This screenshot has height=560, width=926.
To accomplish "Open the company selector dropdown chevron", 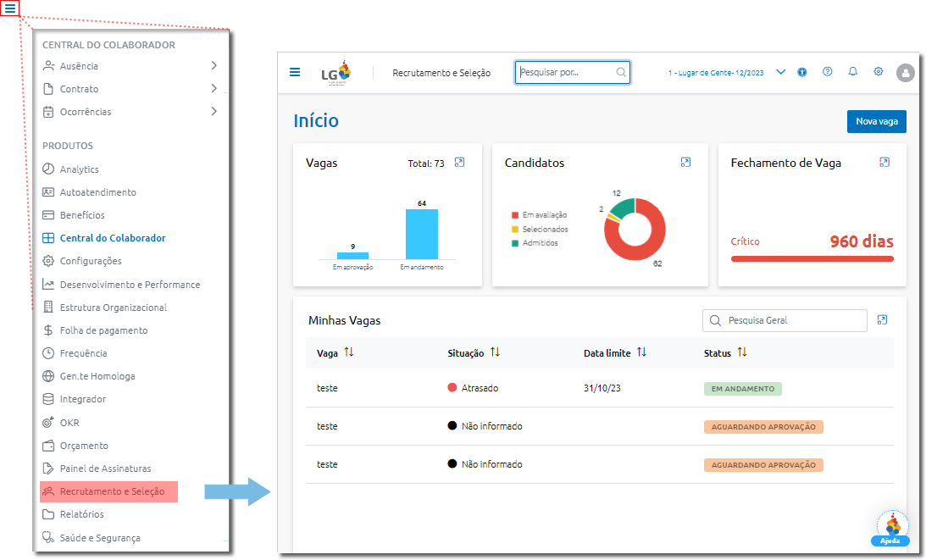I will tap(781, 72).
